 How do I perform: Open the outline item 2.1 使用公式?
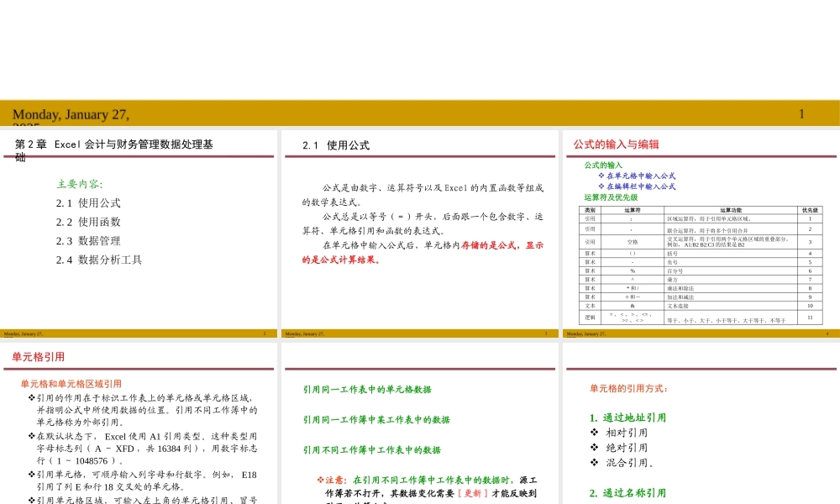(x=87, y=202)
